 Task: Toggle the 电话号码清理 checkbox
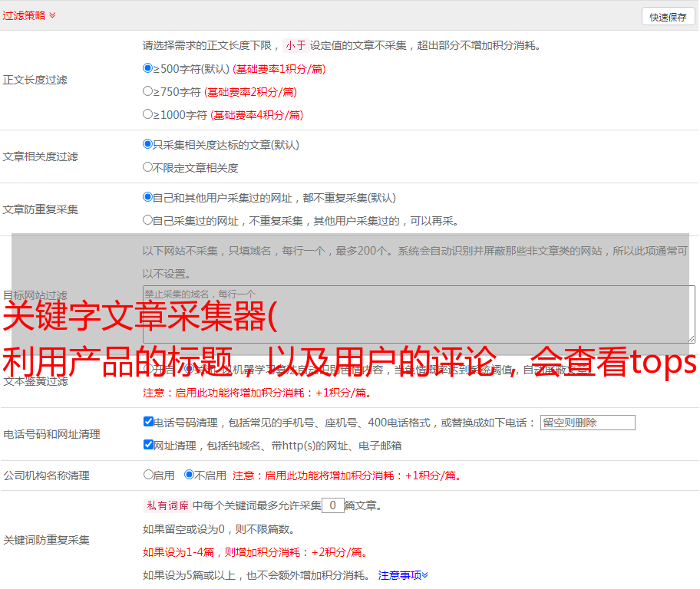coord(149,422)
